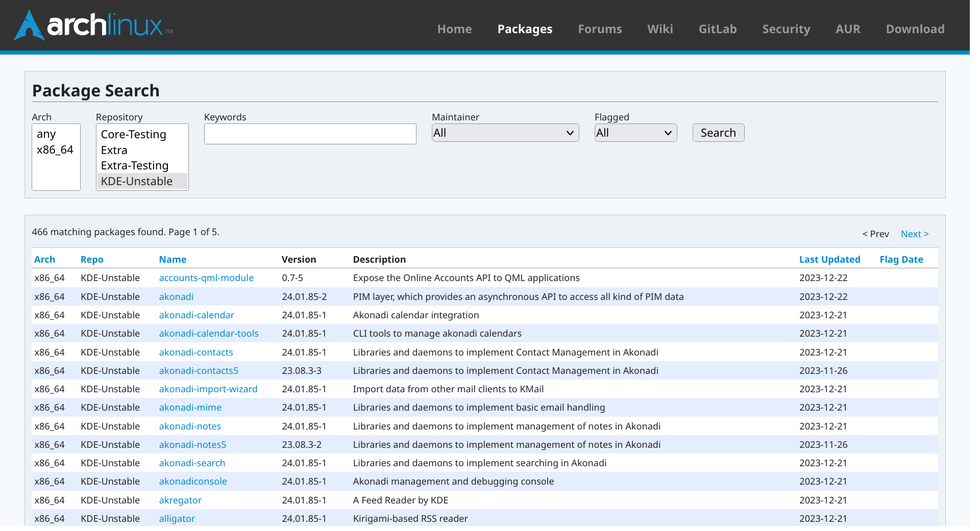980x531 pixels.
Task: Open the Security nav link
Action: [x=786, y=29]
